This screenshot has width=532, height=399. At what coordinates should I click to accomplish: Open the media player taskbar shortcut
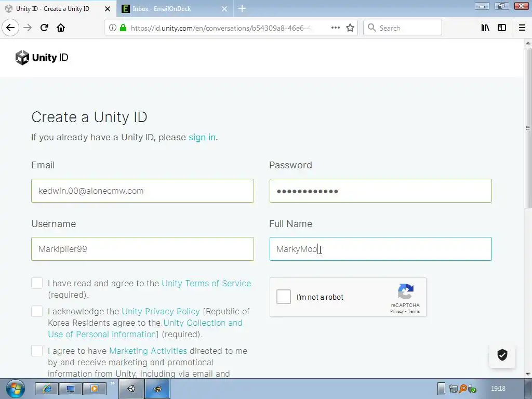click(95, 389)
